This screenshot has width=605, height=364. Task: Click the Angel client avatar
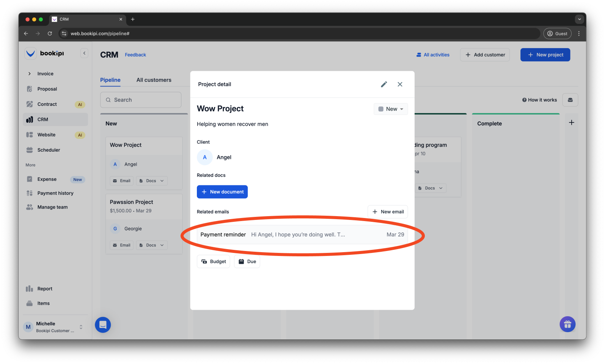click(x=205, y=157)
